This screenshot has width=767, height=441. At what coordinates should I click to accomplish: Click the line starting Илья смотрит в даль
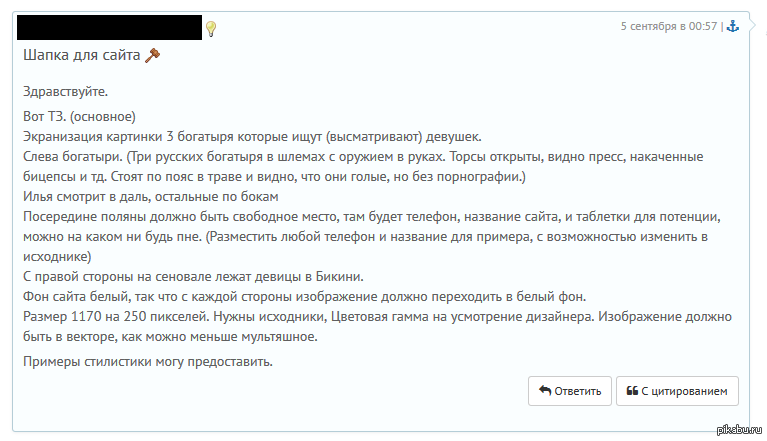point(150,195)
